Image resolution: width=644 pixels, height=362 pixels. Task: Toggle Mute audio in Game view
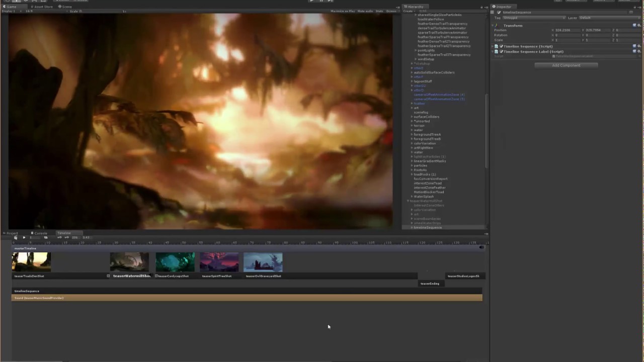pyautogui.click(x=365, y=11)
